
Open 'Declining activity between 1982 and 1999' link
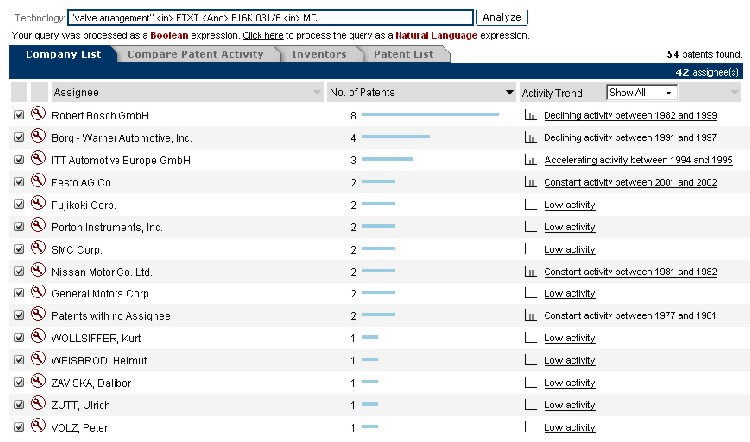[630, 115]
